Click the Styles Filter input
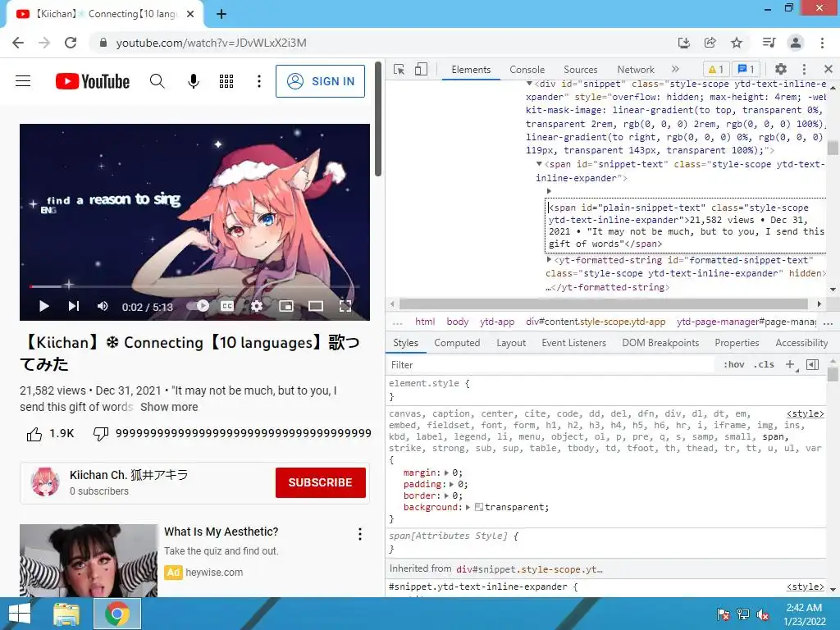 click(x=552, y=365)
